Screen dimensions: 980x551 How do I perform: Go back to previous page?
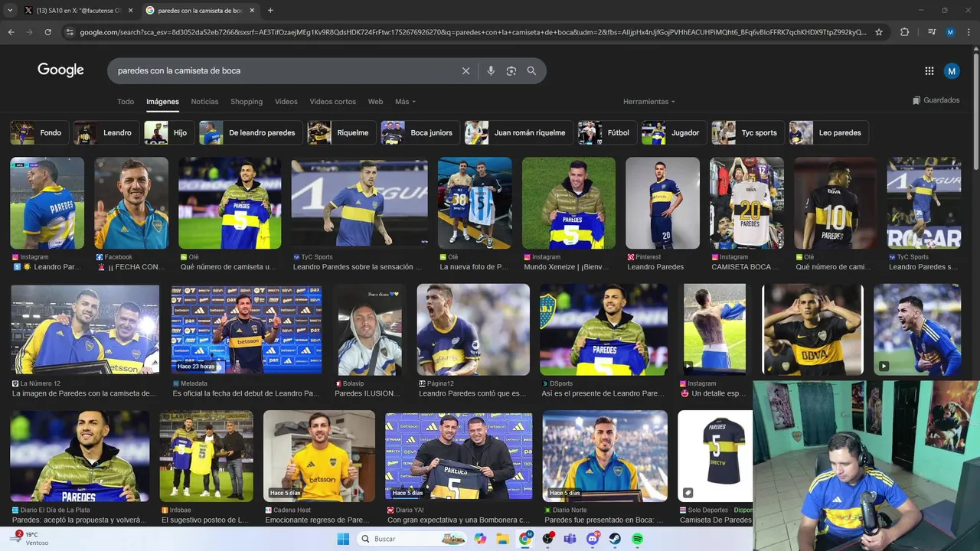(11, 32)
